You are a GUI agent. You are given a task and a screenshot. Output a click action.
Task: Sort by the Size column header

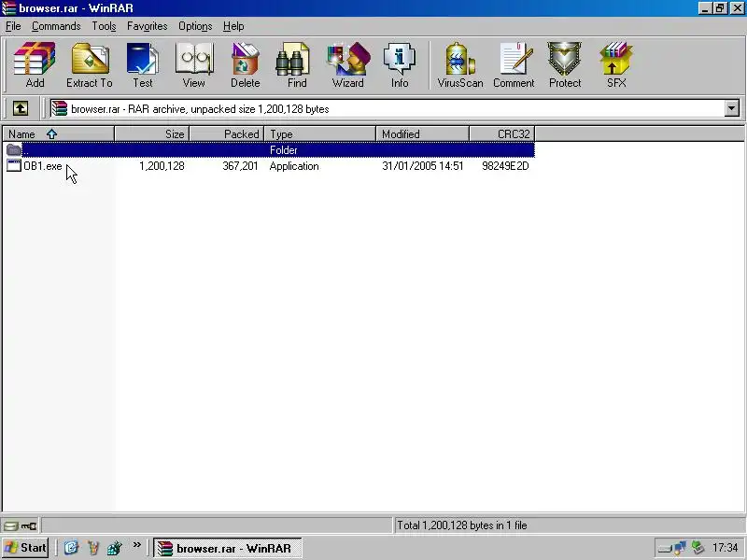pos(152,134)
